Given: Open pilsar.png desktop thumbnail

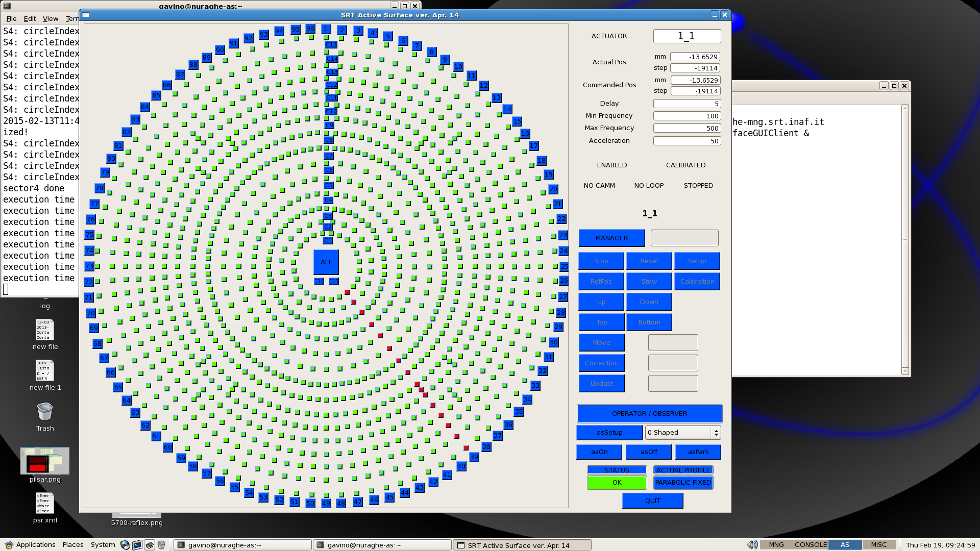Looking at the screenshot, I should point(45,461).
